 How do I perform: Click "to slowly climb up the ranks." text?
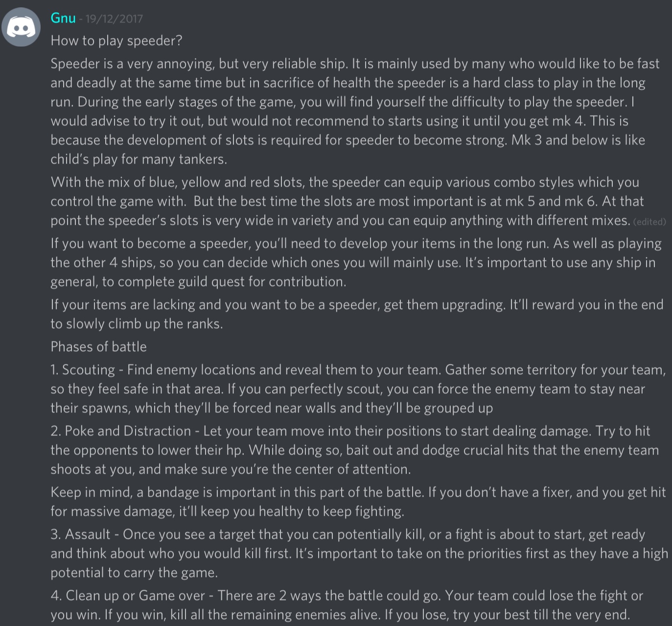(x=137, y=324)
